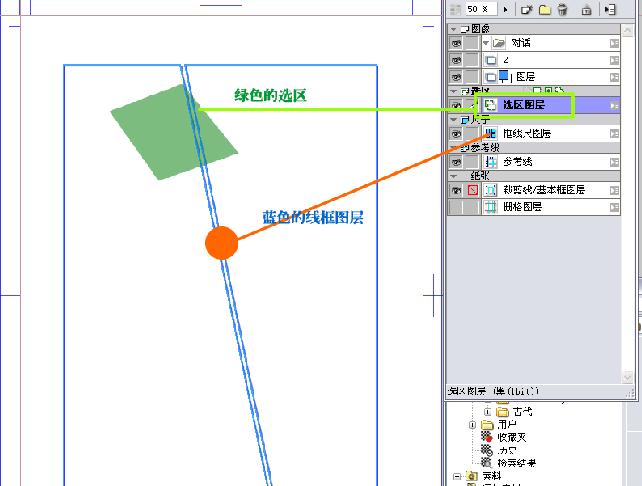Screen dimensions: 642x486
Task: Hide the 参考线 layer eye icon
Action: tap(456, 162)
